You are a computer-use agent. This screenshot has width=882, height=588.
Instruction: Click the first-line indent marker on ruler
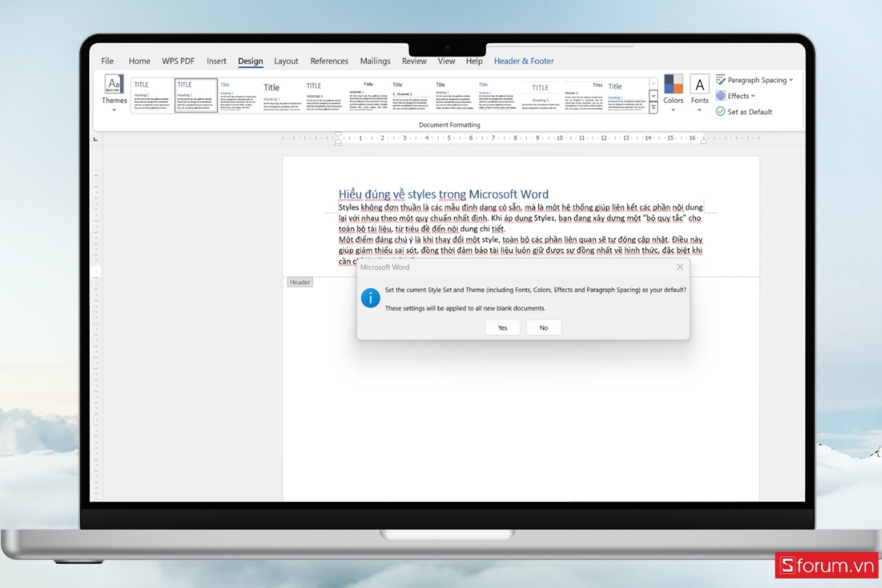pyautogui.click(x=338, y=135)
